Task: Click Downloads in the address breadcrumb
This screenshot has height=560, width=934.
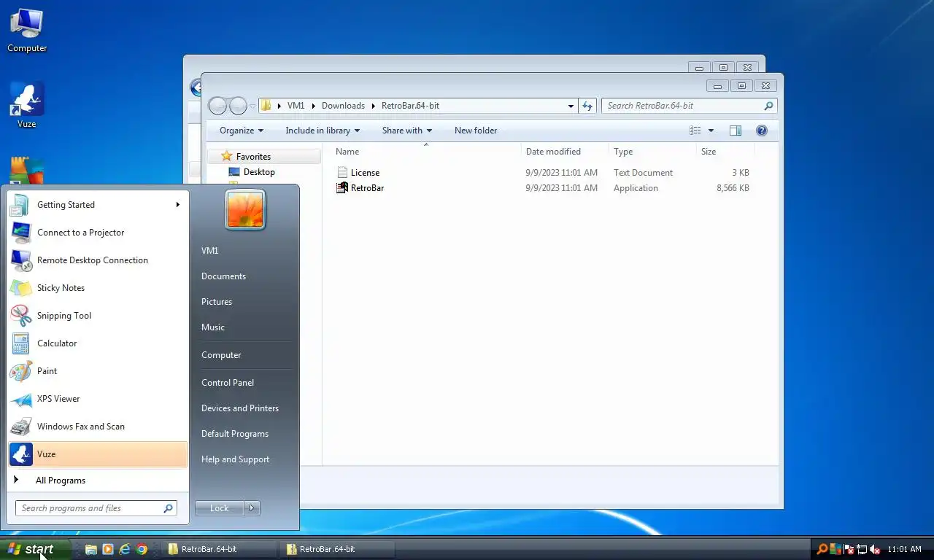Action: click(343, 106)
